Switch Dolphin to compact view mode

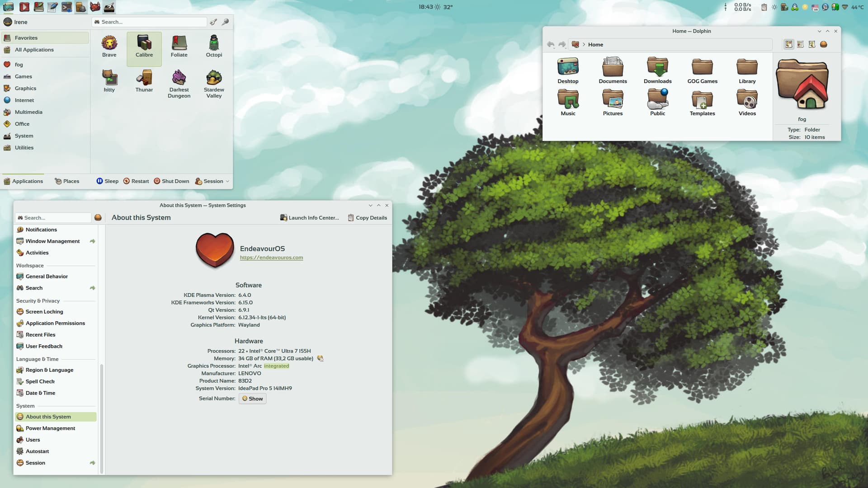[800, 44]
